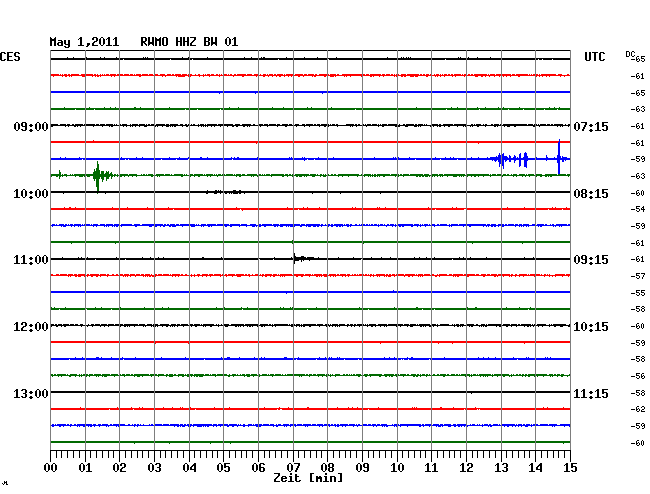Click the black event on the 11:00 trace near minute 07
Image resolution: width=650 pixels, height=494 pixels.
[303, 259]
